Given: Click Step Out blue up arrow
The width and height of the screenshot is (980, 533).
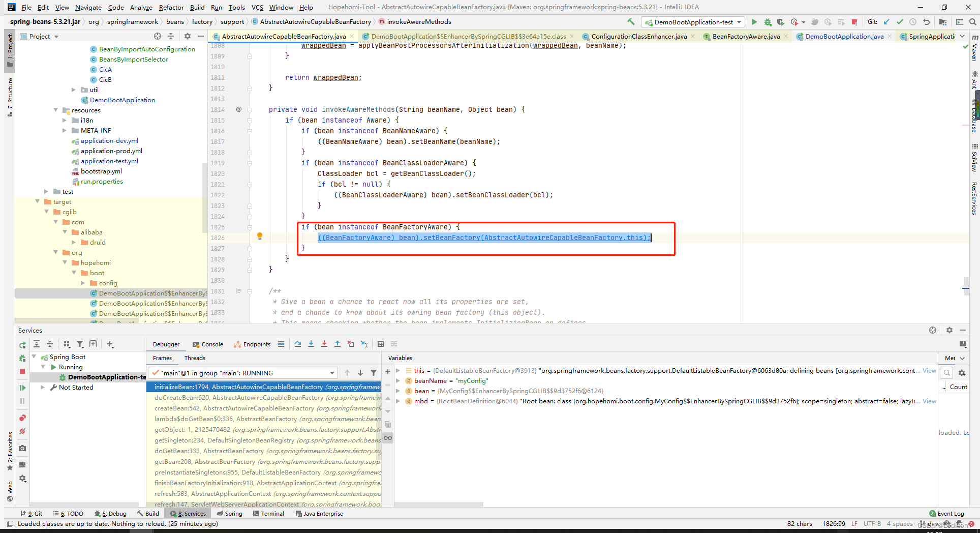Looking at the screenshot, I should click(x=338, y=344).
